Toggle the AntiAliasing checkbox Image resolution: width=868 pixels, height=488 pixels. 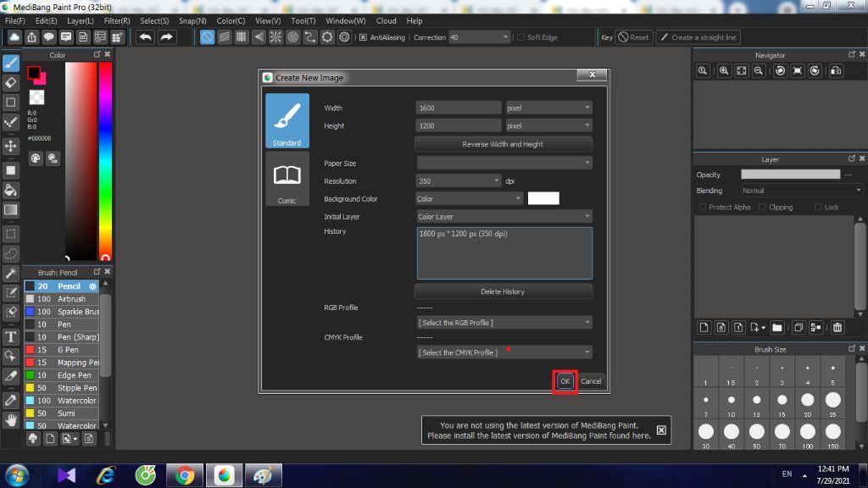click(x=363, y=37)
